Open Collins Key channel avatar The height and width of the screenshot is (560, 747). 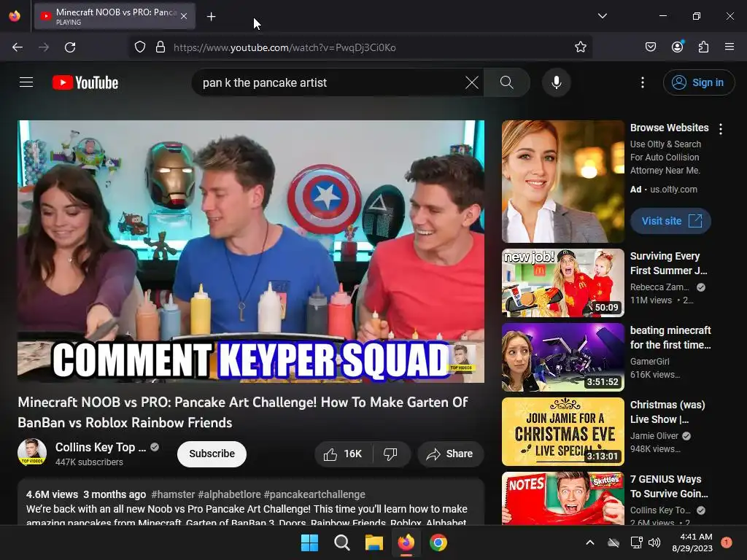tap(32, 452)
